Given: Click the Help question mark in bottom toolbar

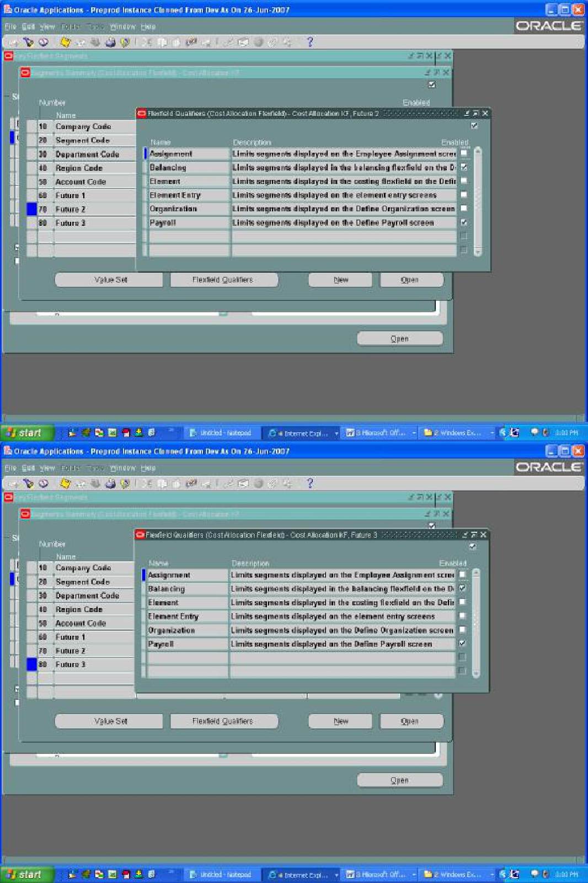Looking at the screenshot, I should pyautogui.click(x=309, y=483).
